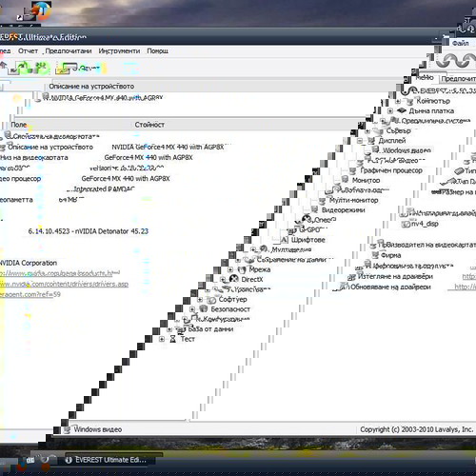Expand the Мултимедия tree node
476x476 pixels.
pyautogui.click(x=253, y=249)
